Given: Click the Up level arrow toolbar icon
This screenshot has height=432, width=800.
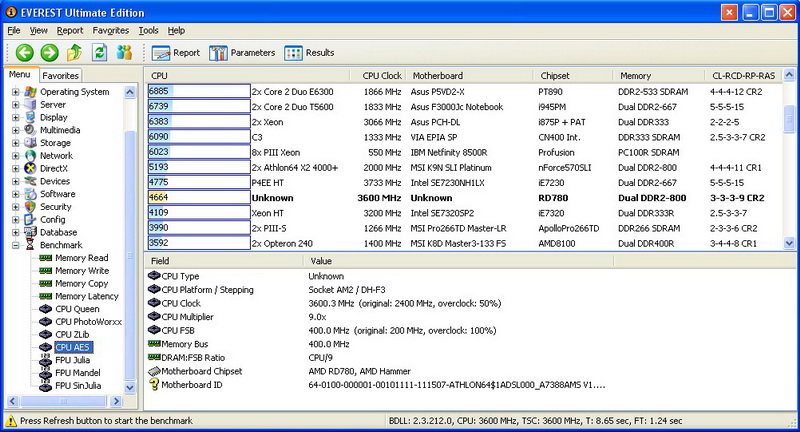Looking at the screenshot, I should pyautogui.click(x=74, y=52).
